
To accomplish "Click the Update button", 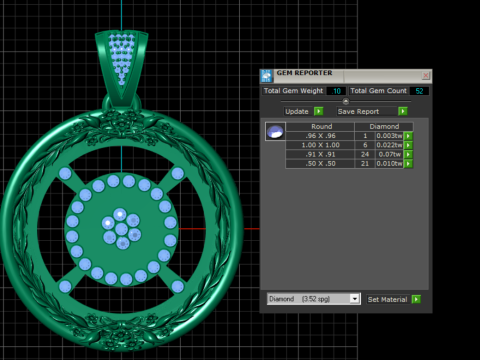I will coord(297,111).
